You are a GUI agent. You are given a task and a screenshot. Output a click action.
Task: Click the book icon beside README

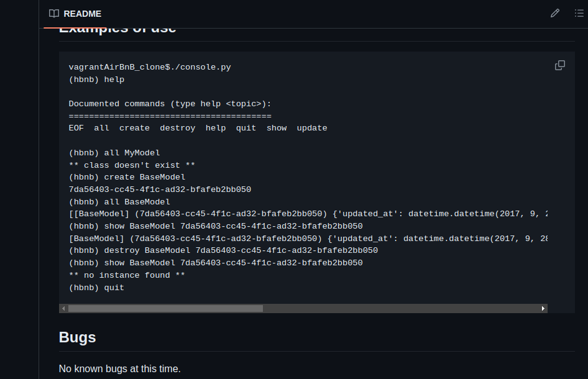(54, 14)
